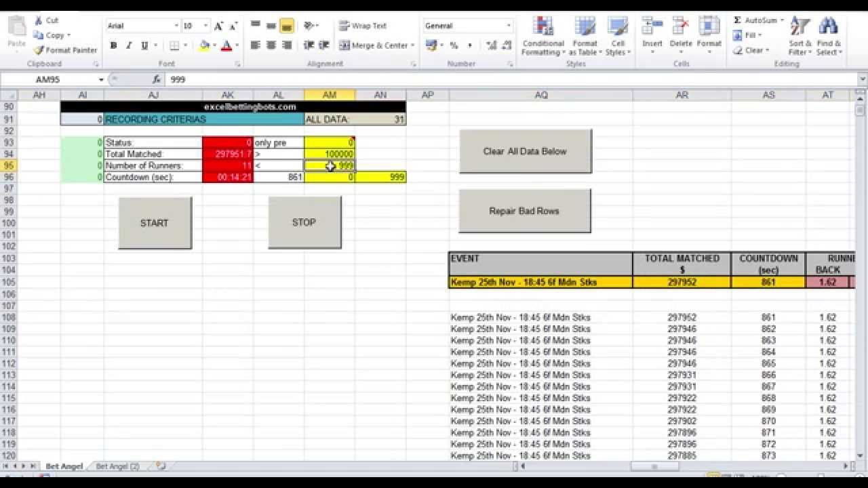
Task: Open Format as Table gallery
Action: click(x=585, y=37)
